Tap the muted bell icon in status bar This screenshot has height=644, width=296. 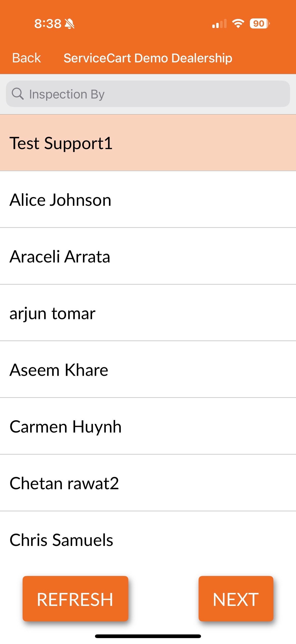pos(69,24)
